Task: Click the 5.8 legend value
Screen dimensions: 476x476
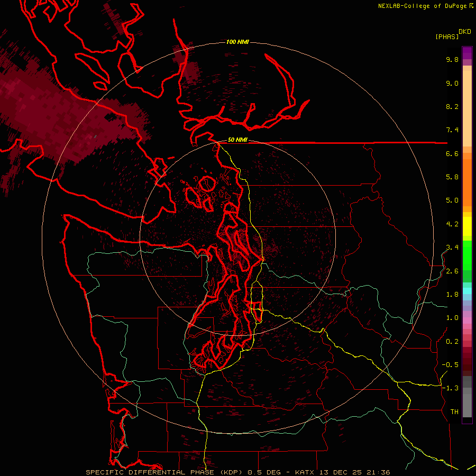Action: (x=452, y=177)
